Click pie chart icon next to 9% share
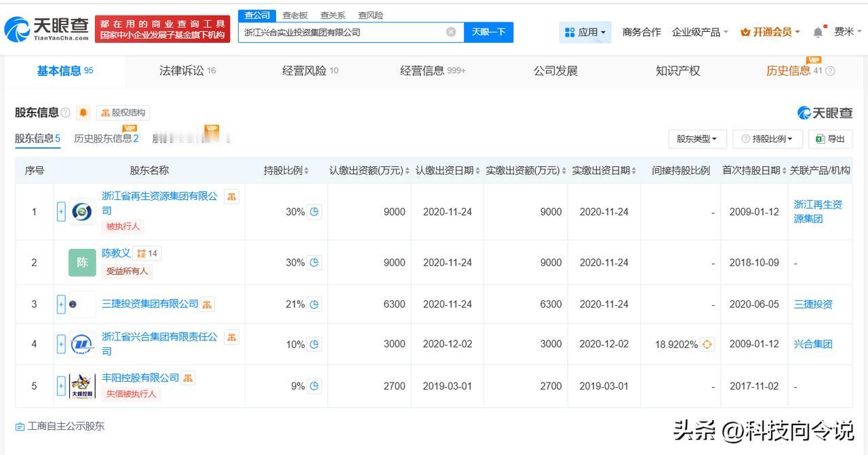The width and height of the screenshot is (868, 455). click(x=314, y=386)
